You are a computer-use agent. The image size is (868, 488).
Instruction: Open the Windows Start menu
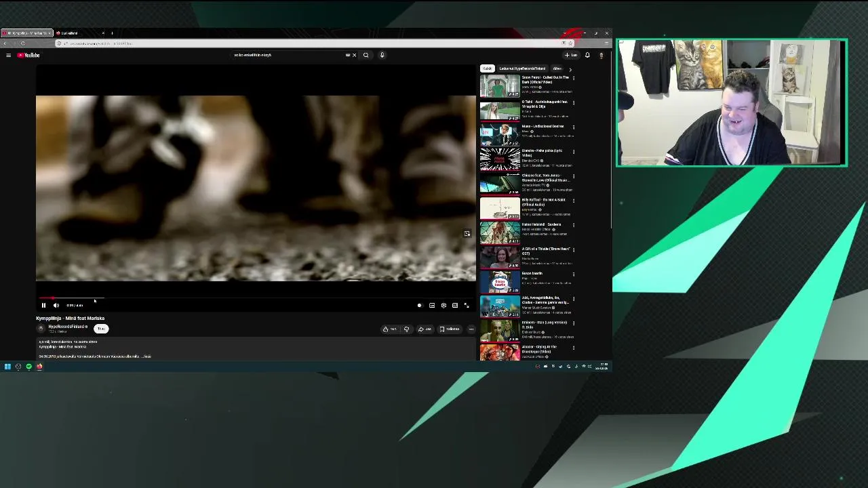(7, 367)
